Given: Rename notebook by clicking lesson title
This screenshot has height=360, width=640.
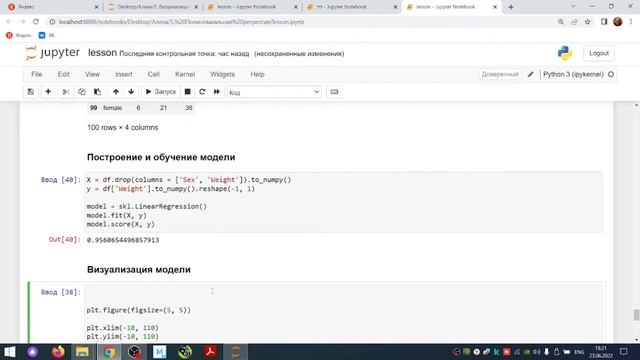Looking at the screenshot, I should (102, 53).
